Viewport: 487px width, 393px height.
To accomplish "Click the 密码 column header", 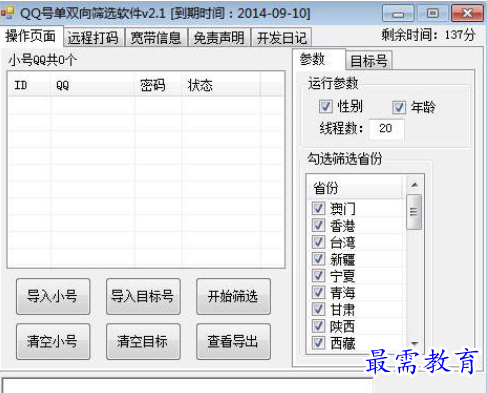I will point(158,85).
